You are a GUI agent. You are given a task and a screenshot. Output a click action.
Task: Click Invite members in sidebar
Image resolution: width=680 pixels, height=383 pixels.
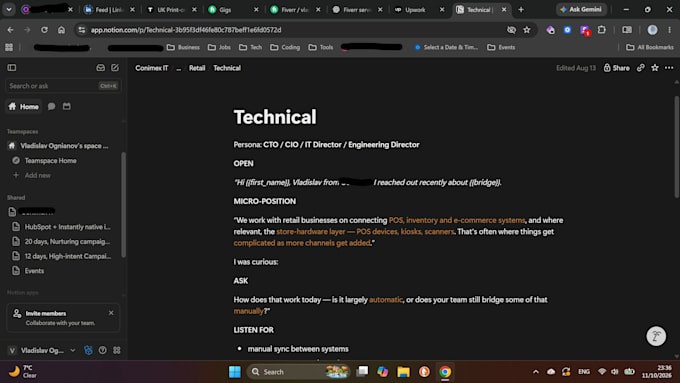click(46, 313)
